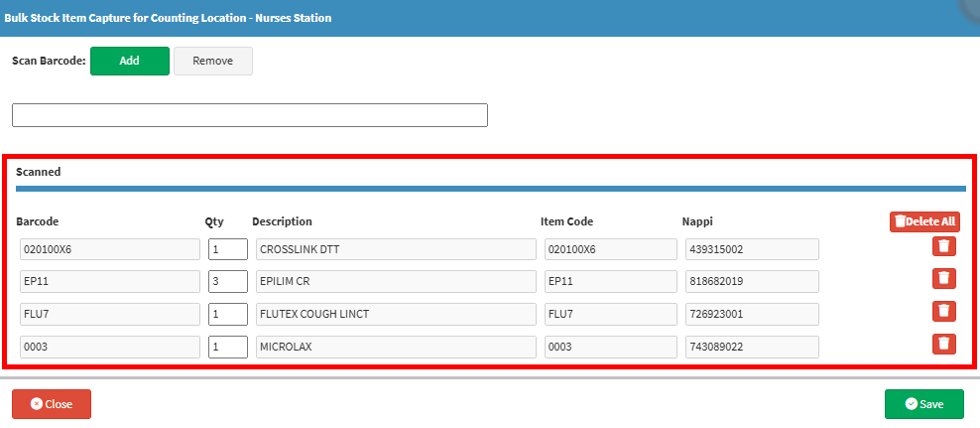The height and width of the screenshot is (428, 980).
Task: Select the item code field 0003
Action: tap(611, 347)
